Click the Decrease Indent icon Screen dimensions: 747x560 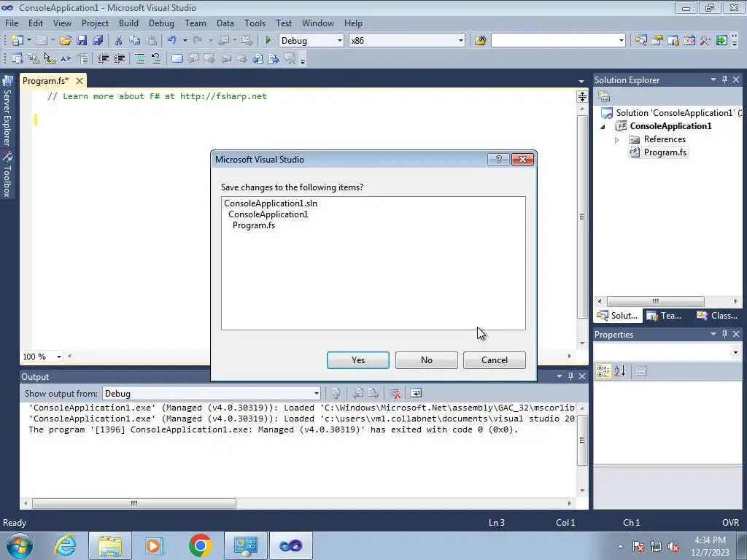[x=103, y=58]
